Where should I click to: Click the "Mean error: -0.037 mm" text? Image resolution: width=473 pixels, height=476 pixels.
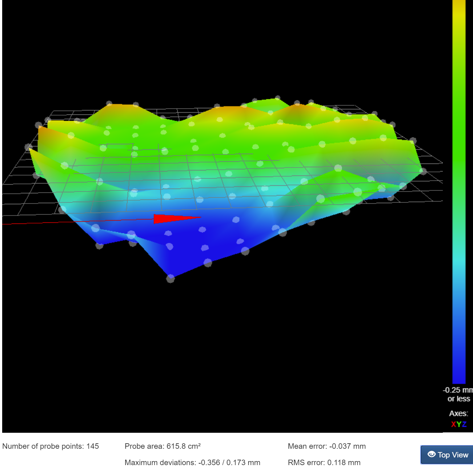tap(326, 446)
